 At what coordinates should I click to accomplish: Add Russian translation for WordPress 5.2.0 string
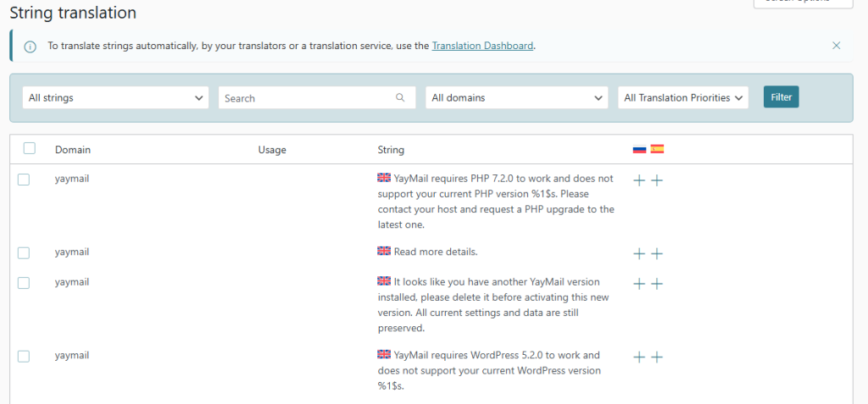639,357
